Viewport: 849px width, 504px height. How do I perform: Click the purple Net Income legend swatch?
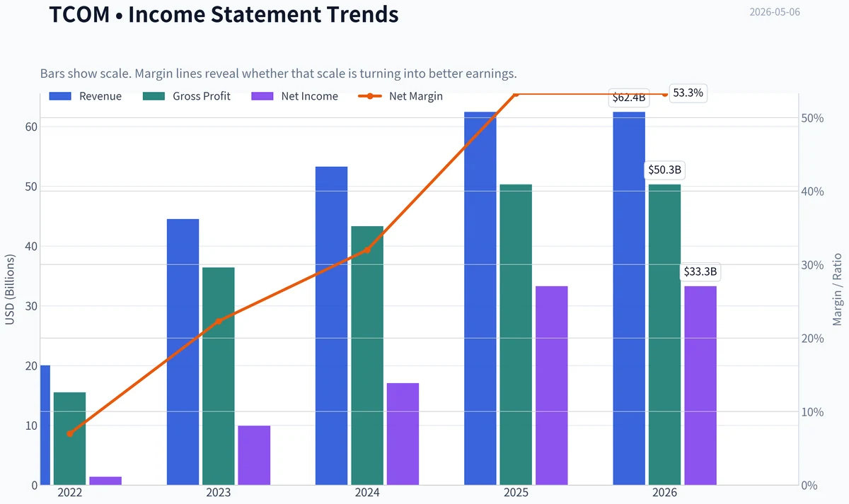(262, 96)
